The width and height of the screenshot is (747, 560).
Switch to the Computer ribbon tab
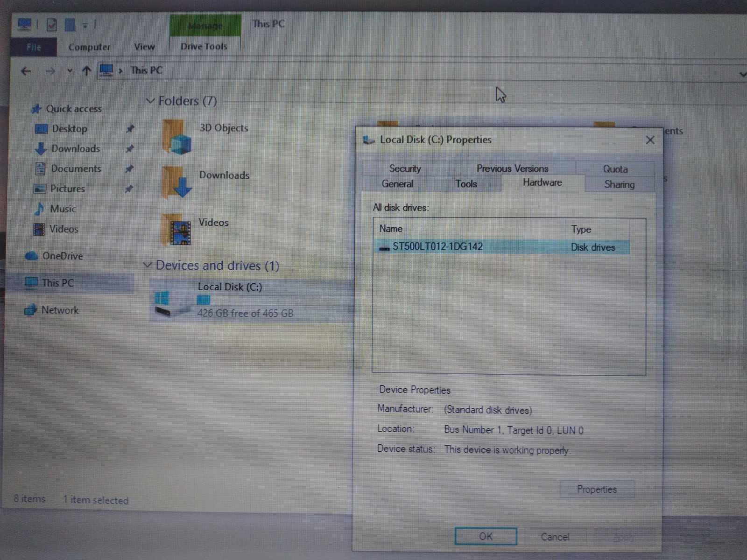[x=89, y=47]
